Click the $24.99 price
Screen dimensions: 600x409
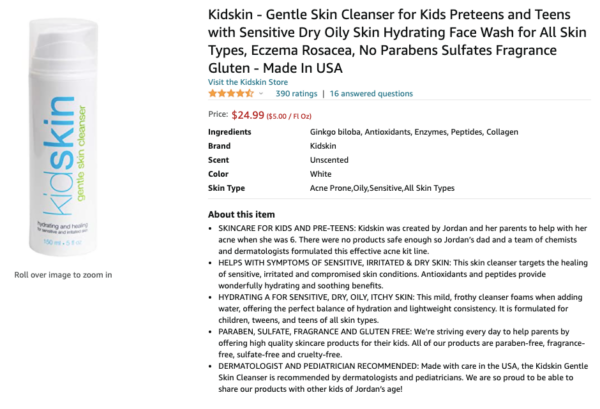[x=247, y=115]
